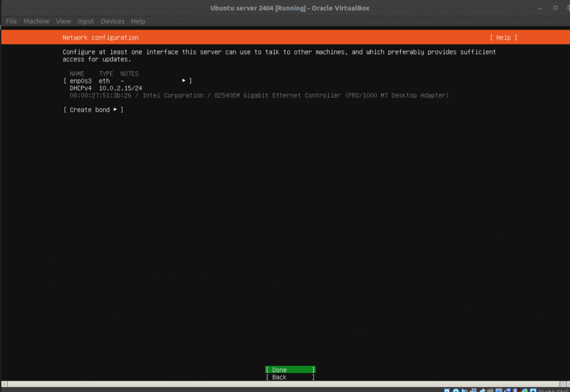Screen dimensions: 570x392
Task: Click the hard disk activity indicator icon
Action: pos(447,390)
